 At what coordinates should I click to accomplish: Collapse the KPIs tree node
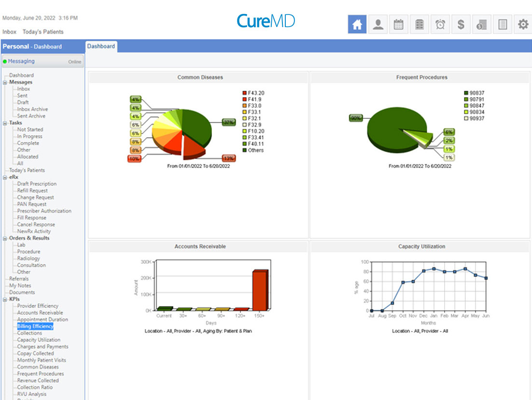tap(5, 300)
